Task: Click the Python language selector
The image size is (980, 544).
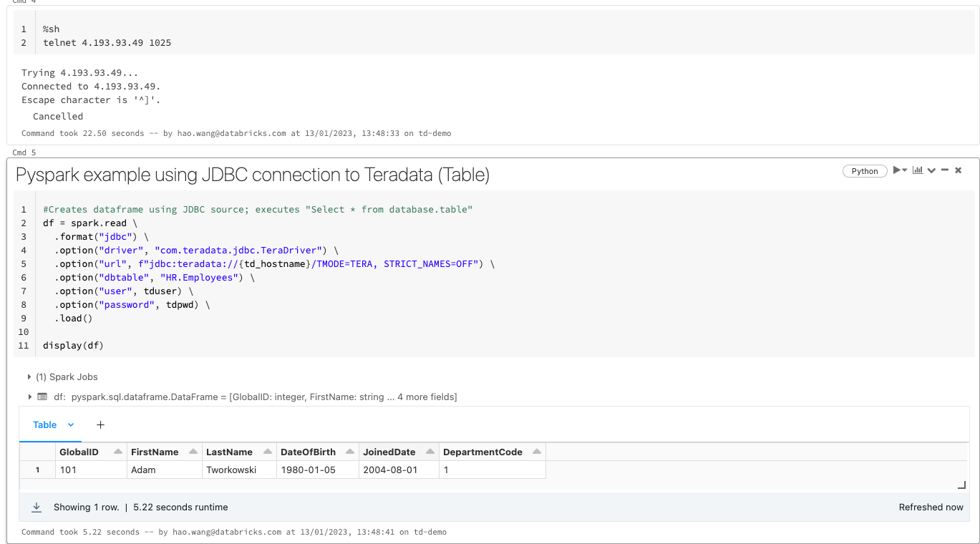Action: (865, 171)
